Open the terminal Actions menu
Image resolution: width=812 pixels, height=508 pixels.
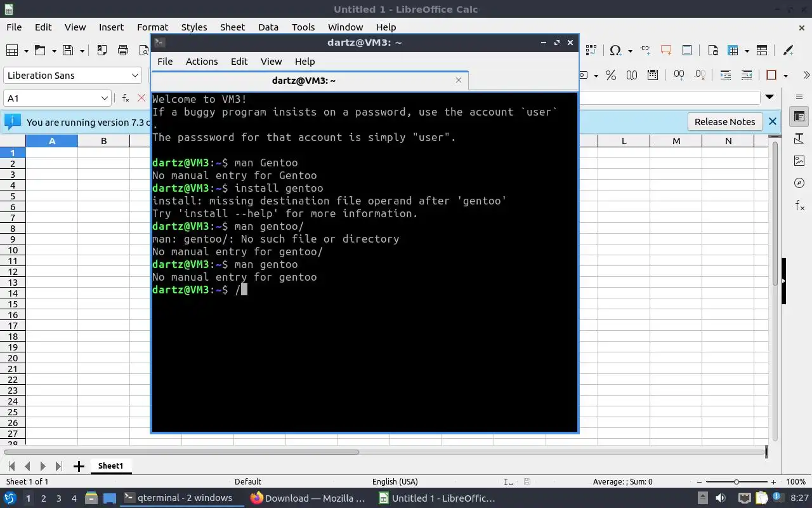pyautogui.click(x=202, y=61)
